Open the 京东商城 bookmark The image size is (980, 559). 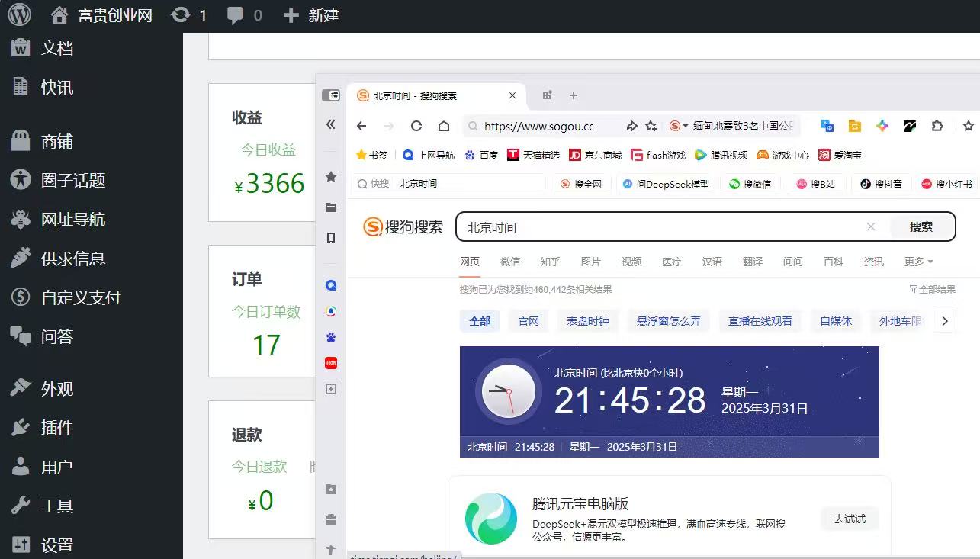point(596,155)
